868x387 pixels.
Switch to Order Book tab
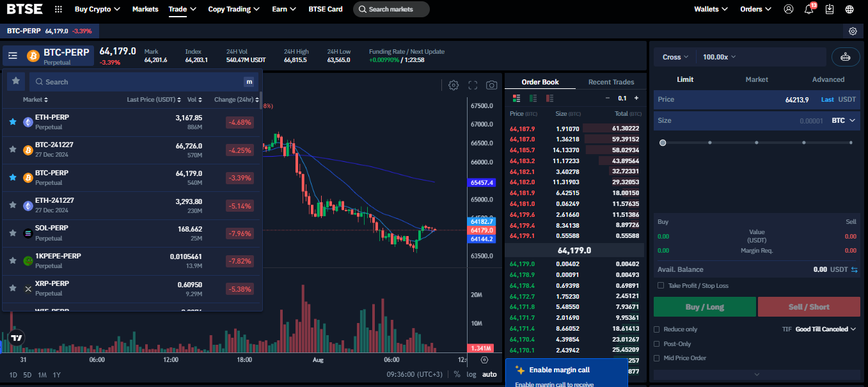tap(540, 82)
